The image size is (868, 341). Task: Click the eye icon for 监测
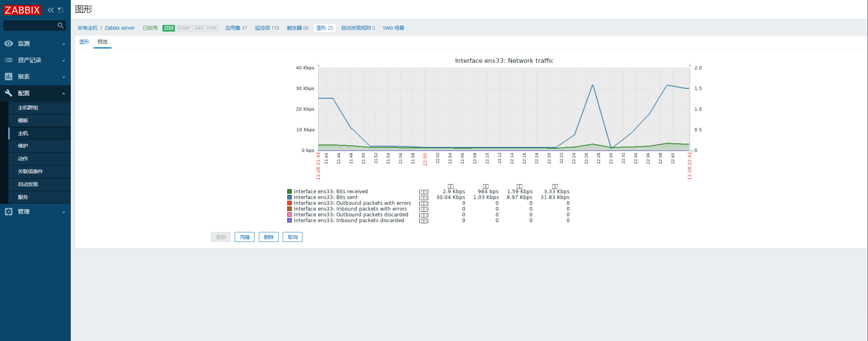[x=8, y=43]
